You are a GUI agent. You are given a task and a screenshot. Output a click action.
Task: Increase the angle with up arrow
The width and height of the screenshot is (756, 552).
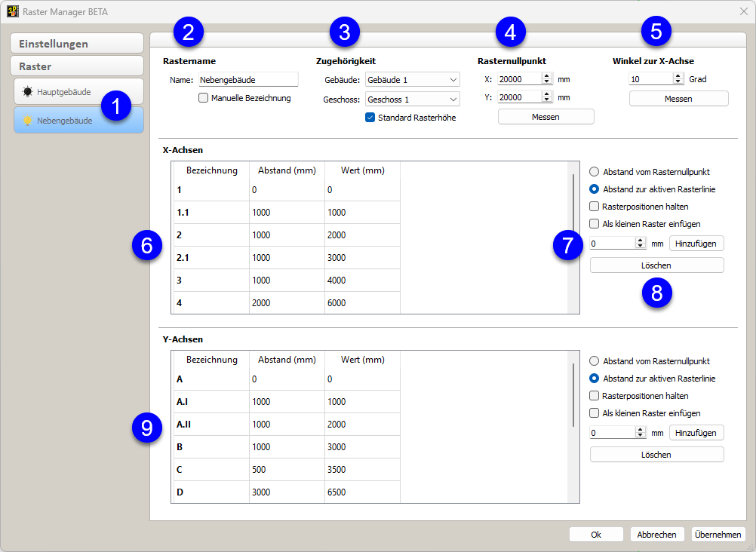pyautogui.click(x=678, y=75)
